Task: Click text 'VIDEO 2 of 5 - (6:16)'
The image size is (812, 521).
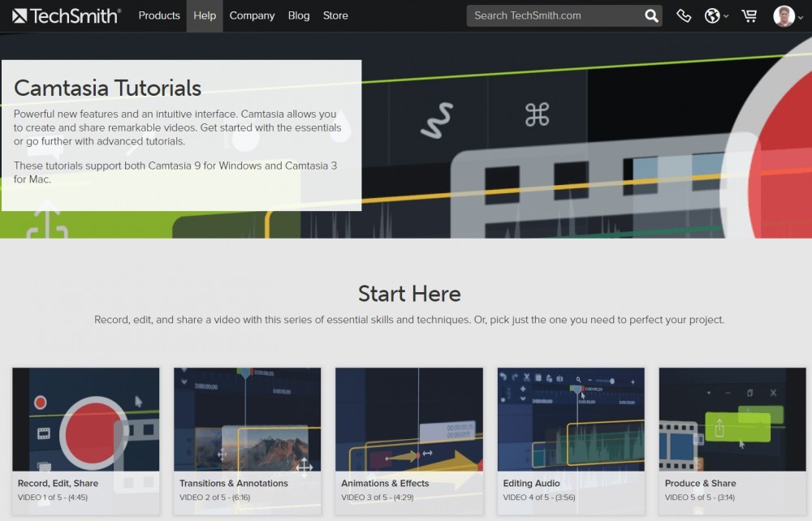Action: coord(215,497)
